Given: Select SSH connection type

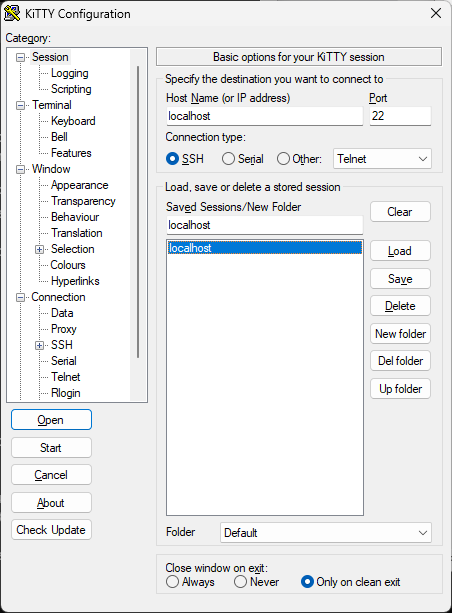Looking at the screenshot, I should [172, 159].
